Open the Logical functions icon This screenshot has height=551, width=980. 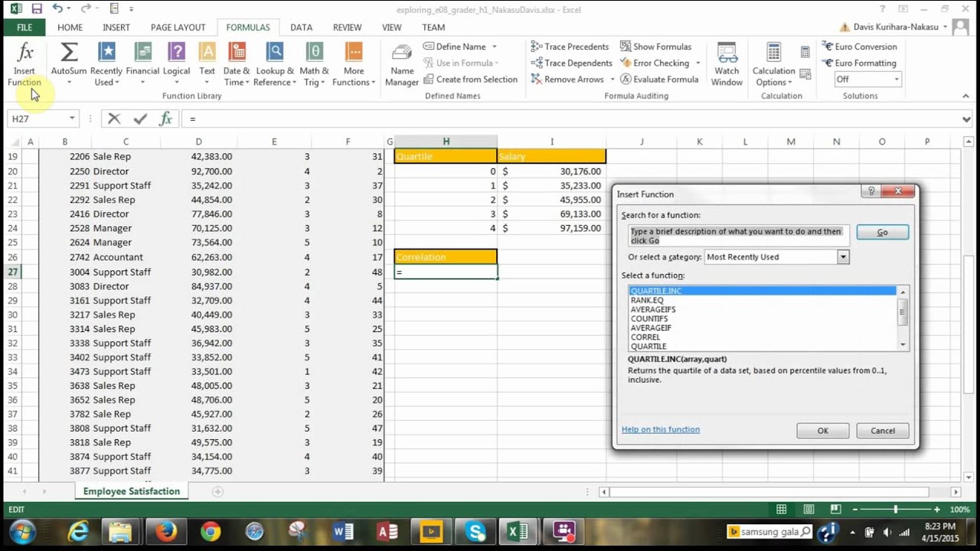pyautogui.click(x=176, y=52)
